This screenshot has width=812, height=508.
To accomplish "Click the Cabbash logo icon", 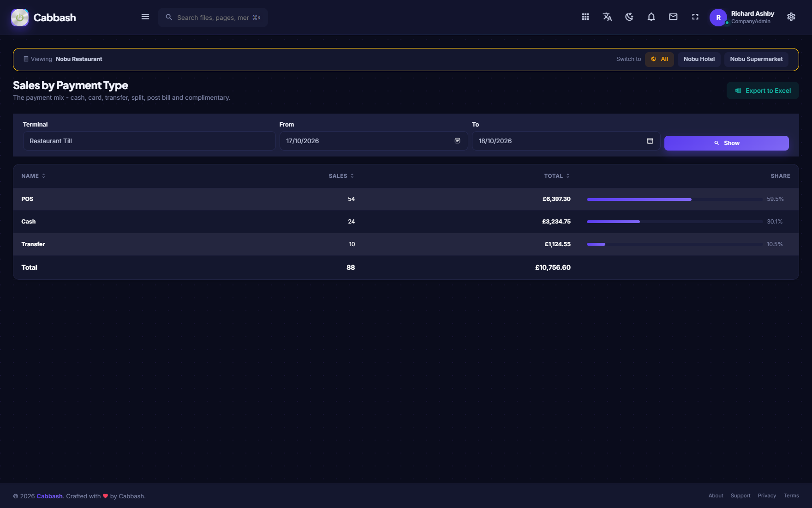I will point(20,18).
